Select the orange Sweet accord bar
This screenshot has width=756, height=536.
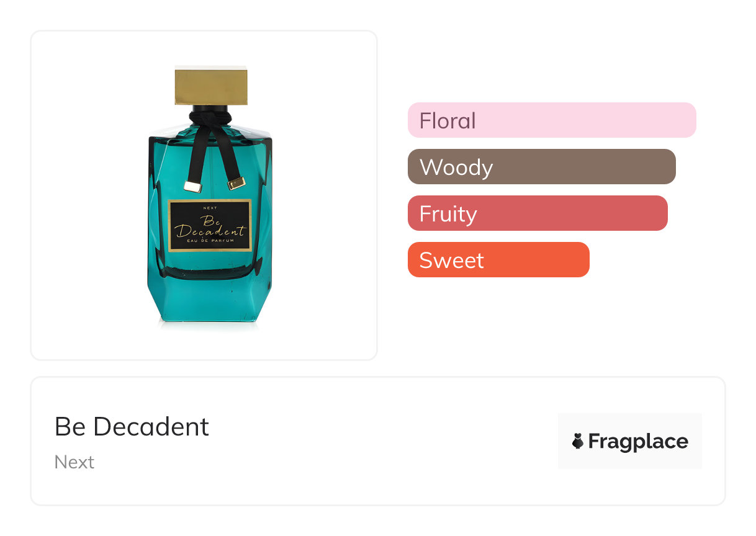498,259
